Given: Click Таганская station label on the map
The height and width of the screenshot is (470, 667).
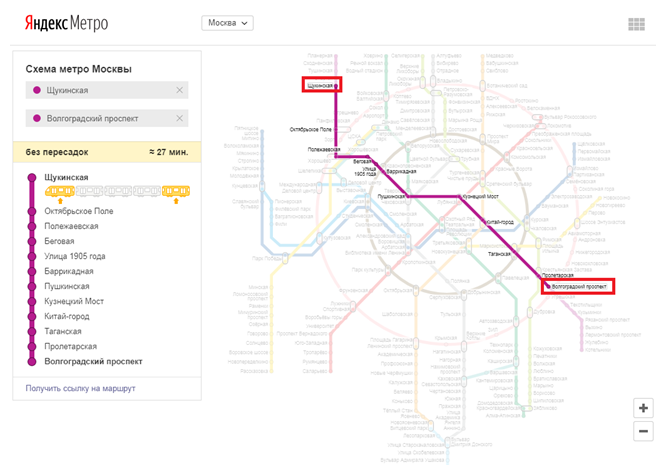Looking at the screenshot, I should click(499, 254).
